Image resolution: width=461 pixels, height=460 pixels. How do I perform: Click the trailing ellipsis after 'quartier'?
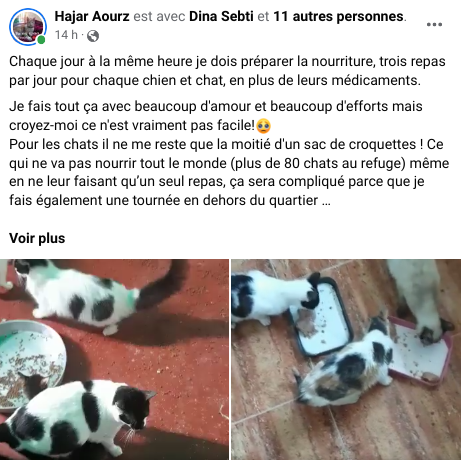326,201
